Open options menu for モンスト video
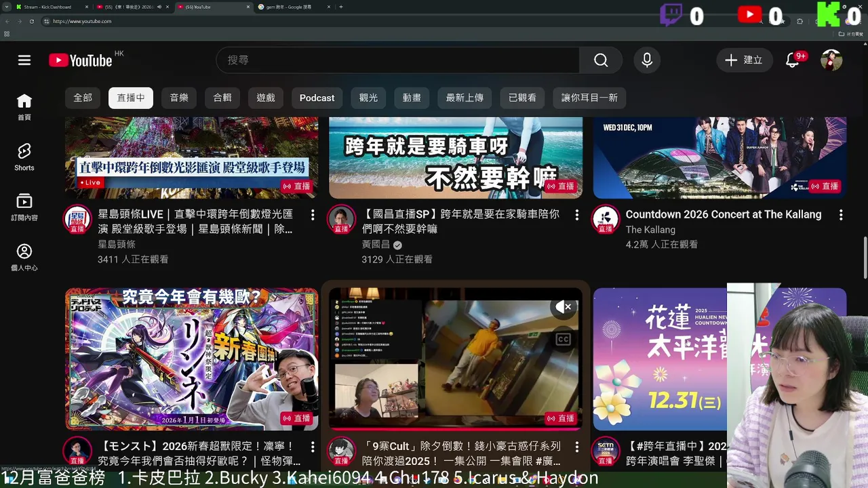 pos(313,447)
